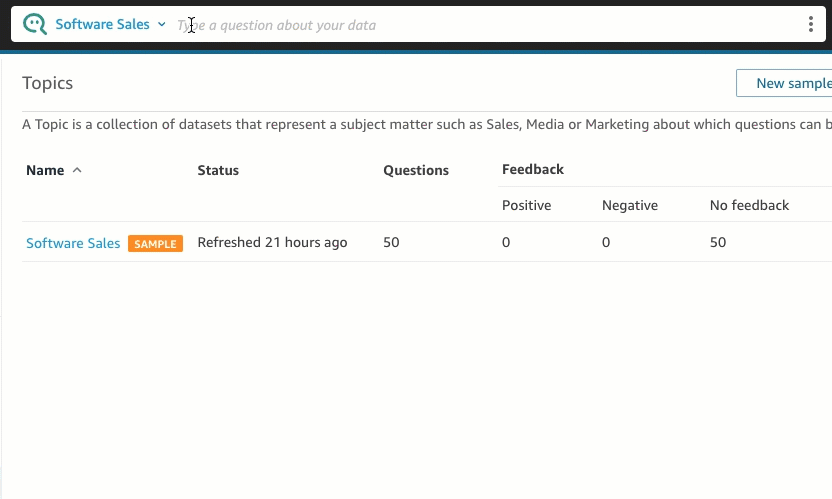This screenshot has height=499, width=832.
Task: Click the Q speech-bubble logo icon
Action: pos(34,24)
